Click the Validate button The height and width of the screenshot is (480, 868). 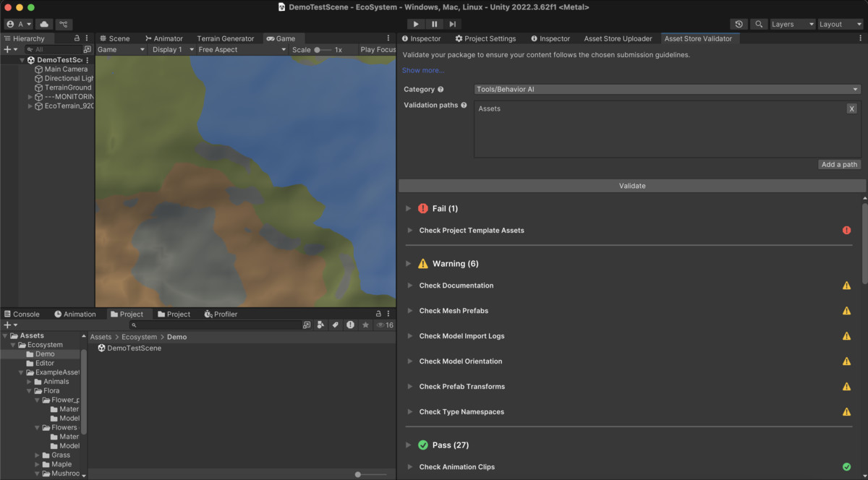631,186
